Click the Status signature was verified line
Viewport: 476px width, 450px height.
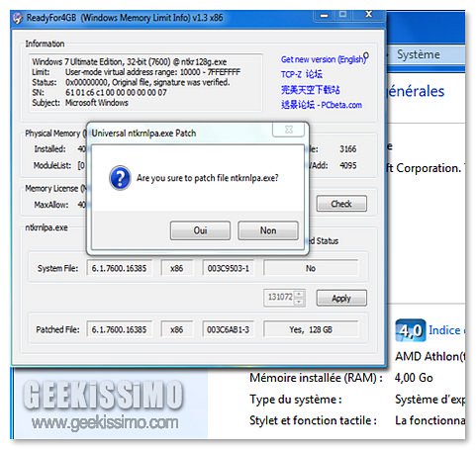pyautogui.click(x=131, y=82)
